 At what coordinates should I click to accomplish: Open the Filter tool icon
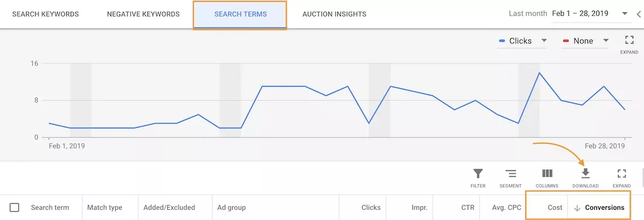478,178
